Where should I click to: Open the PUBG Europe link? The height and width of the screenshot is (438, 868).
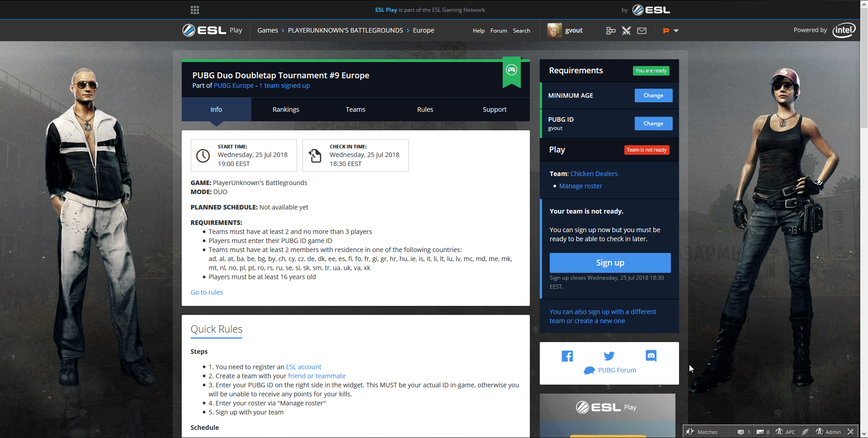click(x=234, y=86)
